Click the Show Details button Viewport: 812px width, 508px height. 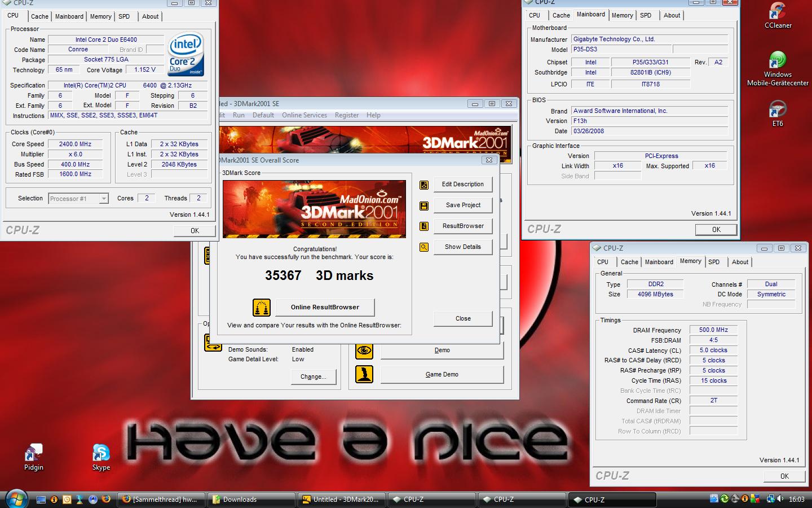click(463, 247)
